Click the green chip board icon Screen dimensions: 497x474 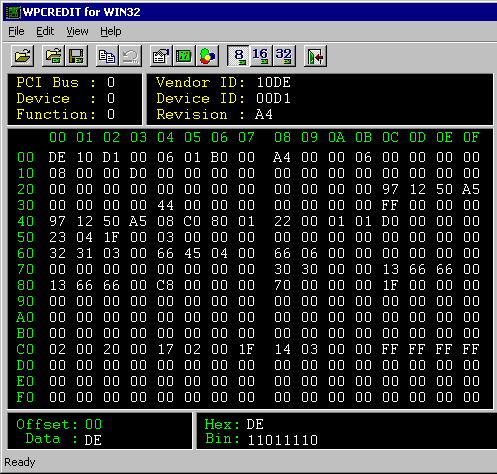(184, 56)
